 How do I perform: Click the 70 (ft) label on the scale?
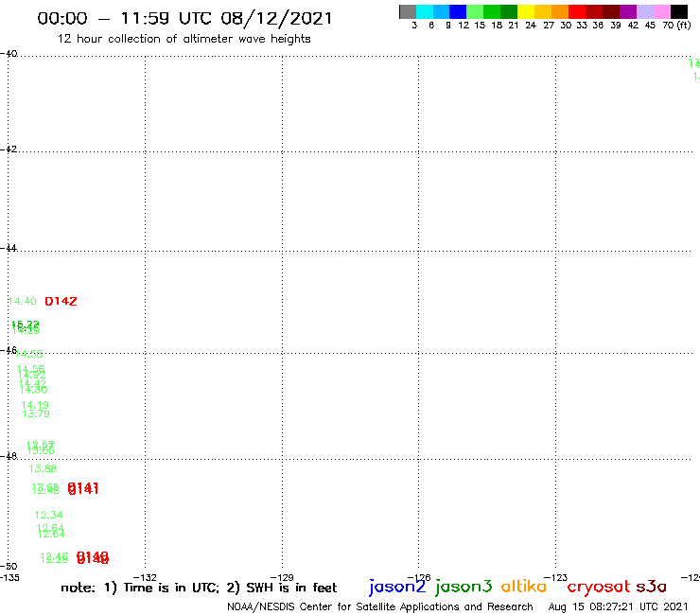point(676,26)
